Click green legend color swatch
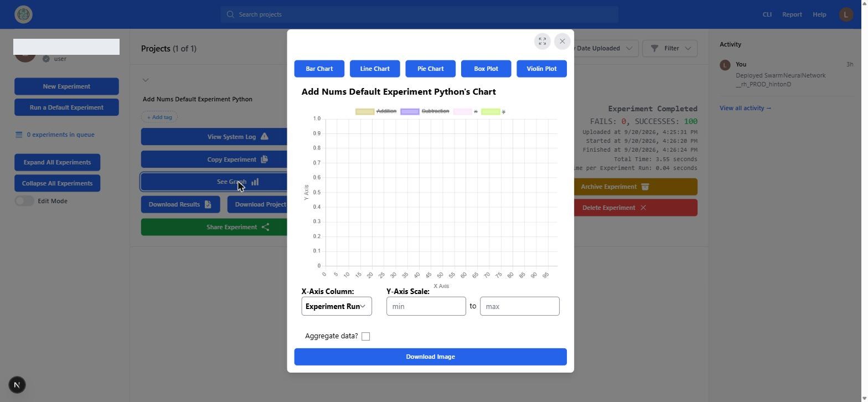Viewport: 868px width, 402px height. (x=490, y=111)
